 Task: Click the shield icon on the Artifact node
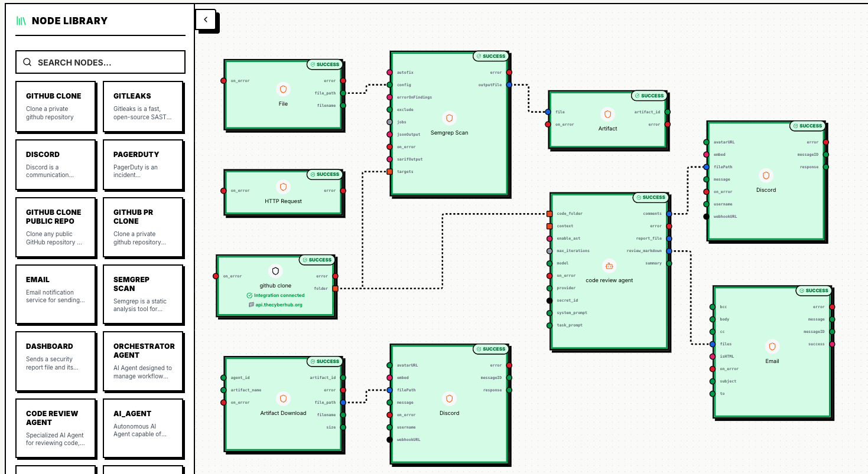607,114
